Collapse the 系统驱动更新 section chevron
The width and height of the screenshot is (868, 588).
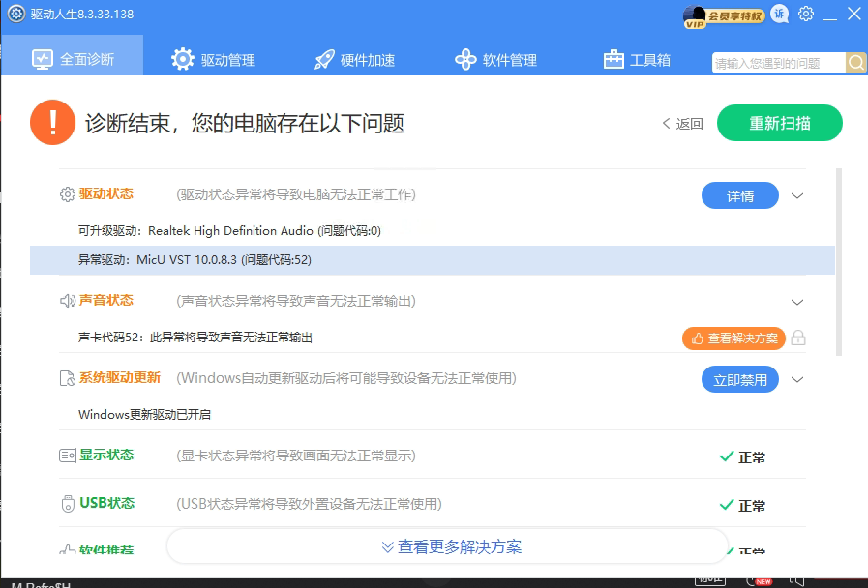(x=796, y=379)
